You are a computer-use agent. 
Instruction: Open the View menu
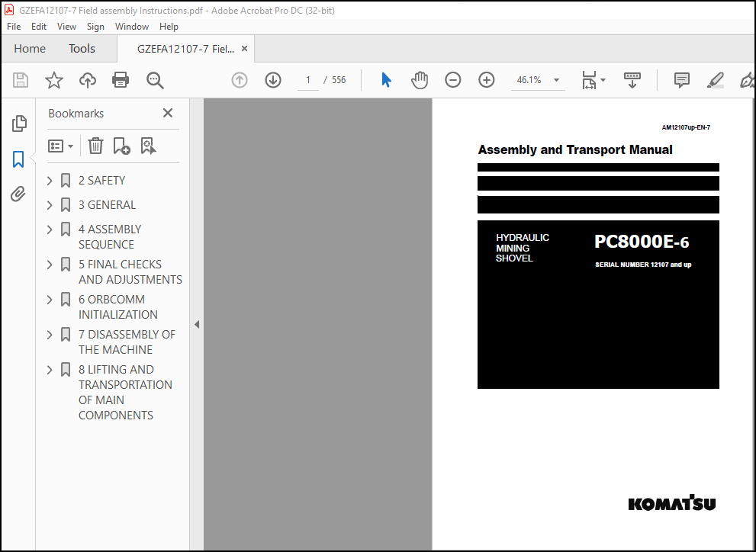[x=66, y=27]
